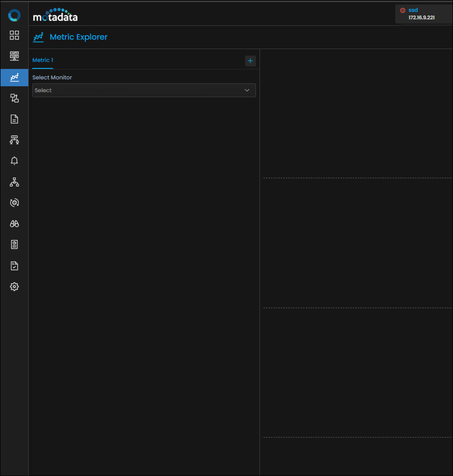Add a new metric with plus button
The image size is (453, 476).
[251, 60]
